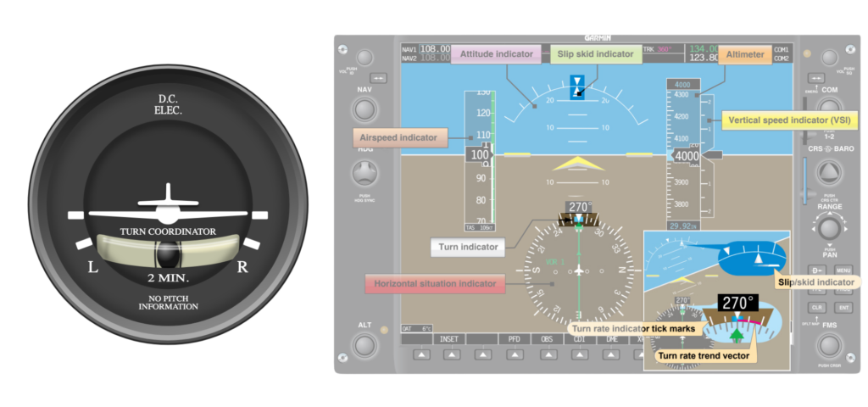868x407 pixels.
Task: Click the aircraft symbol in HSI center
Action: (579, 270)
